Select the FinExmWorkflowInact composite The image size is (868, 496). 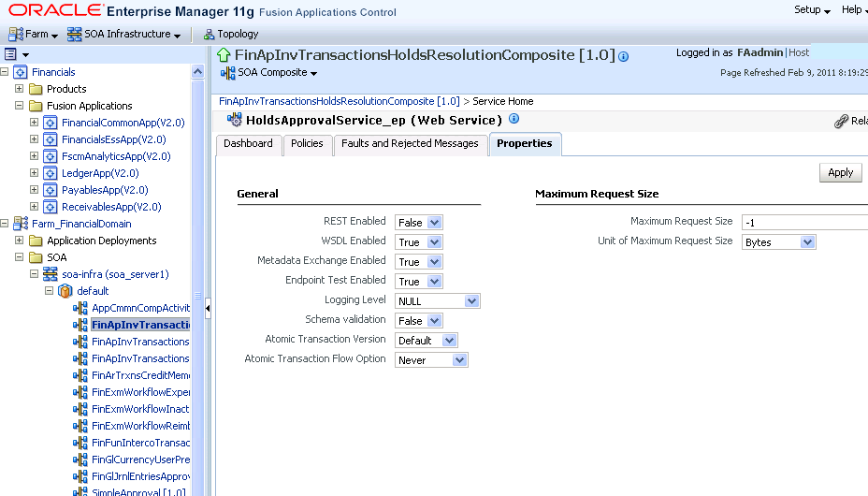[x=140, y=409]
